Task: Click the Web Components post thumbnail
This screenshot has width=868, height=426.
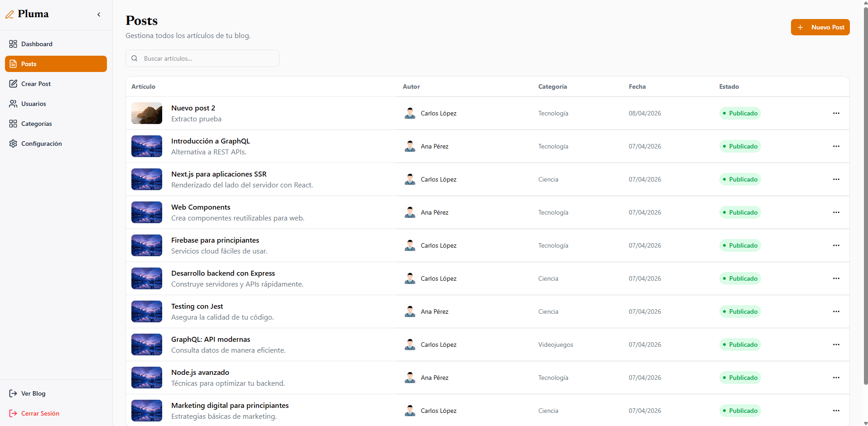Action: coord(147,212)
